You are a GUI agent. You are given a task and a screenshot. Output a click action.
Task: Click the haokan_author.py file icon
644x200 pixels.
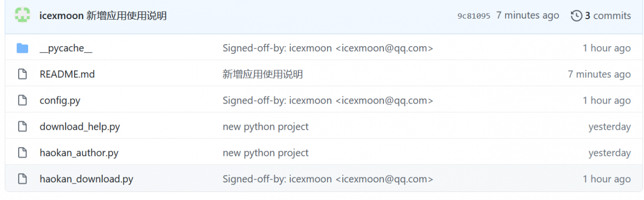tap(22, 153)
